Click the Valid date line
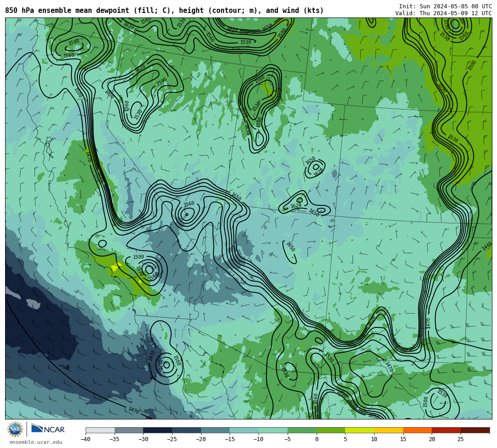The width and height of the screenshot is (497, 448). [444, 13]
